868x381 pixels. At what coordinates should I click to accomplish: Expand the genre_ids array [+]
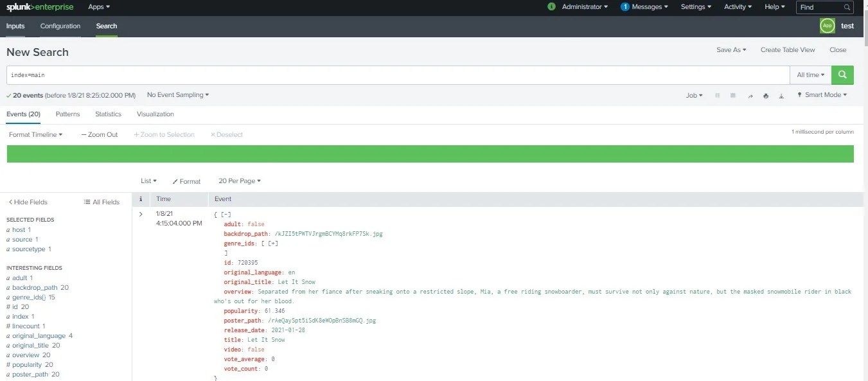pos(273,244)
